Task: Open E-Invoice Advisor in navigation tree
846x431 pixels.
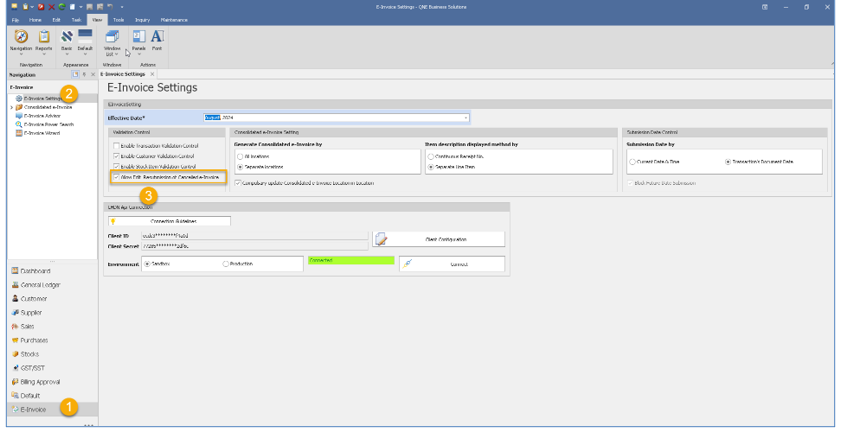Action: 38,116
